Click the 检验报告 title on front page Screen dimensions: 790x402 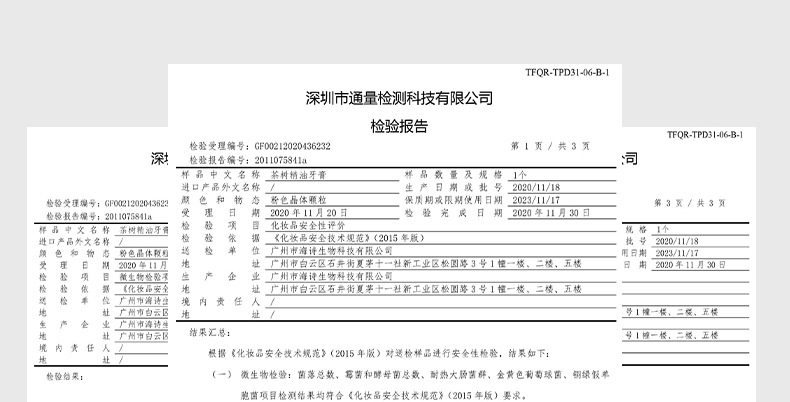[399, 126]
